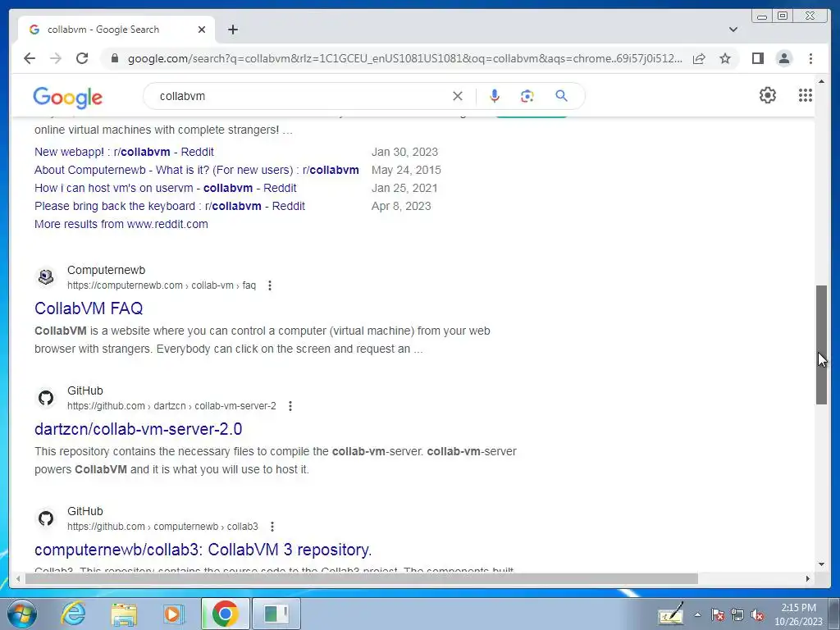
Task: Open Action Center flag tray icon
Action: pos(718,615)
